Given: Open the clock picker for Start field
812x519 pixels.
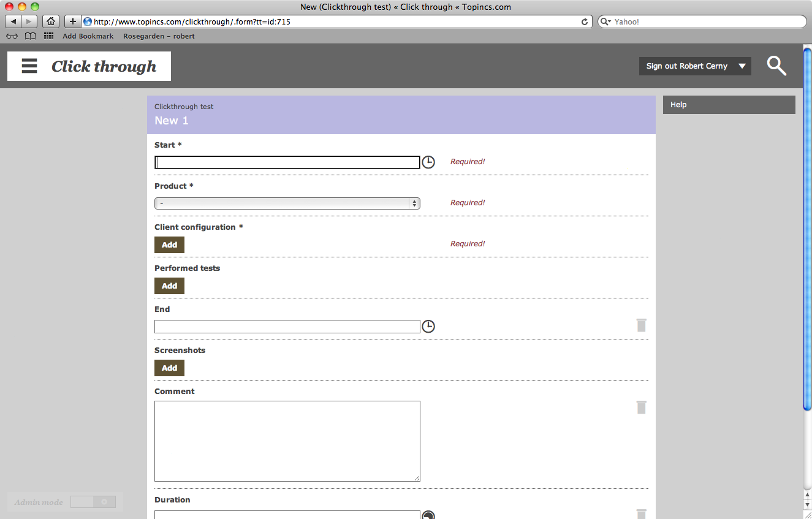Looking at the screenshot, I should click(428, 162).
